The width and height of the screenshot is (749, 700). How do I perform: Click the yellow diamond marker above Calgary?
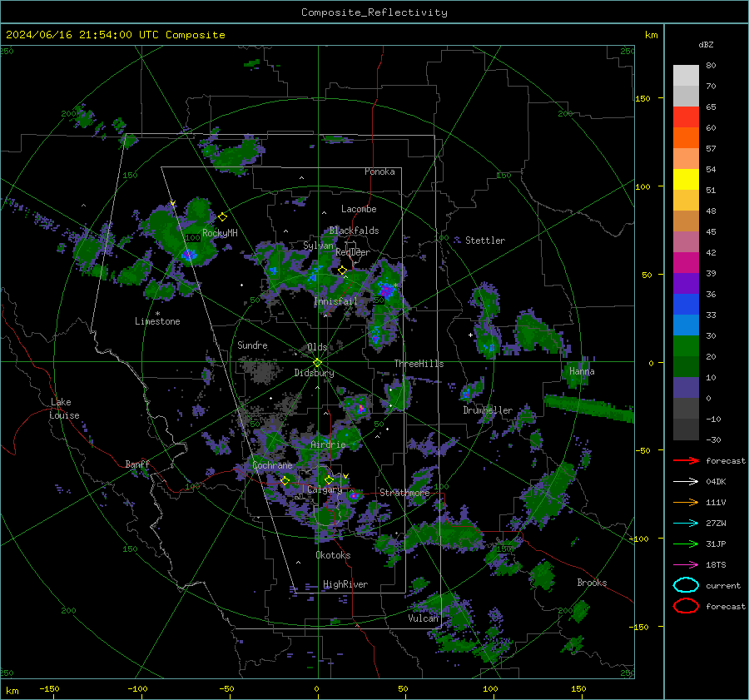(x=329, y=479)
